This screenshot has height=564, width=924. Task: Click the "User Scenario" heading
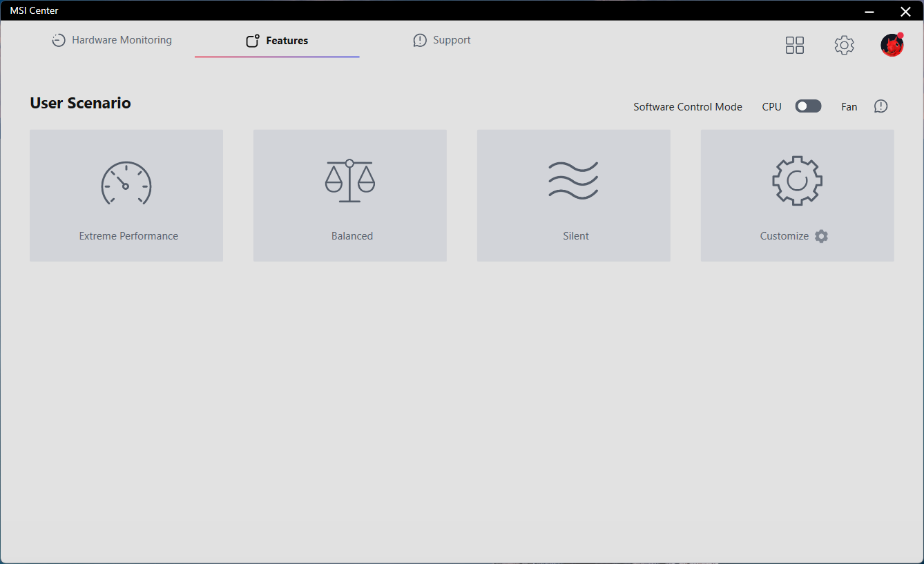(80, 103)
